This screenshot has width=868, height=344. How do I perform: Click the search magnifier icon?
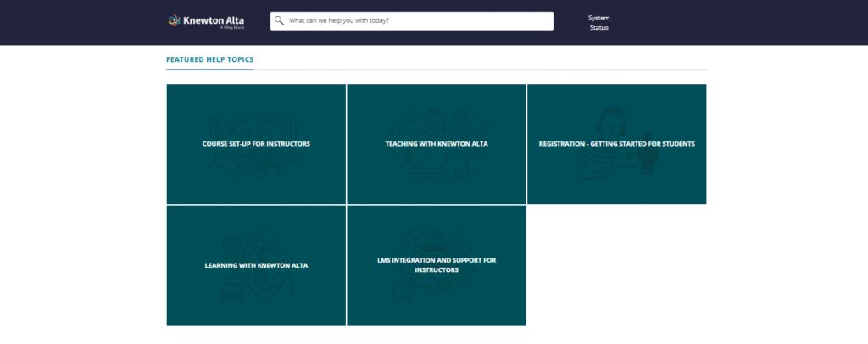pyautogui.click(x=279, y=20)
